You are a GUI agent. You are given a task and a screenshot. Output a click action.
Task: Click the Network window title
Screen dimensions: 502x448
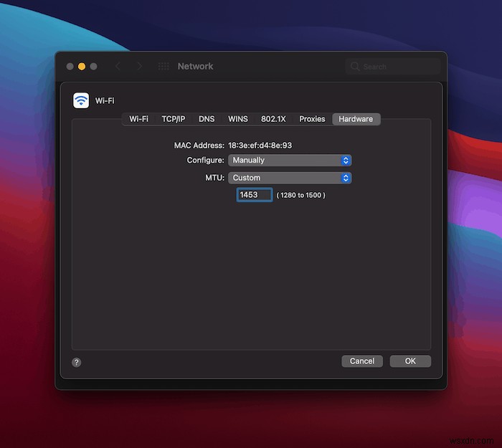pyautogui.click(x=195, y=66)
